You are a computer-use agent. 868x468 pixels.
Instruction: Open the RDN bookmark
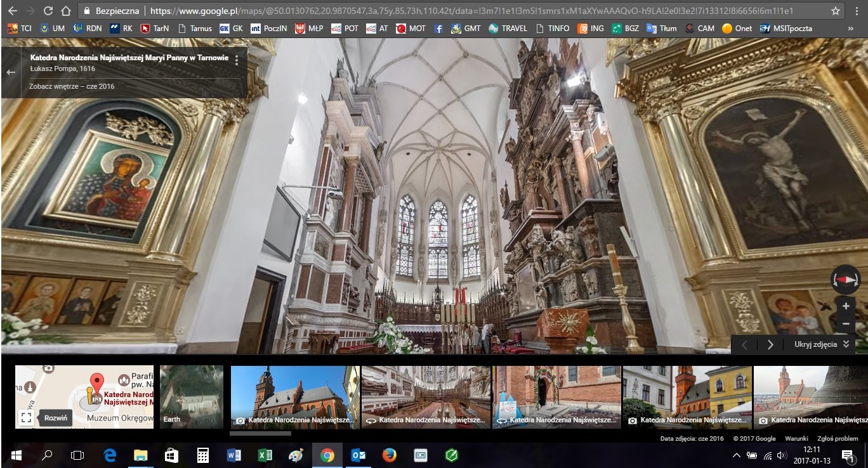[87, 28]
